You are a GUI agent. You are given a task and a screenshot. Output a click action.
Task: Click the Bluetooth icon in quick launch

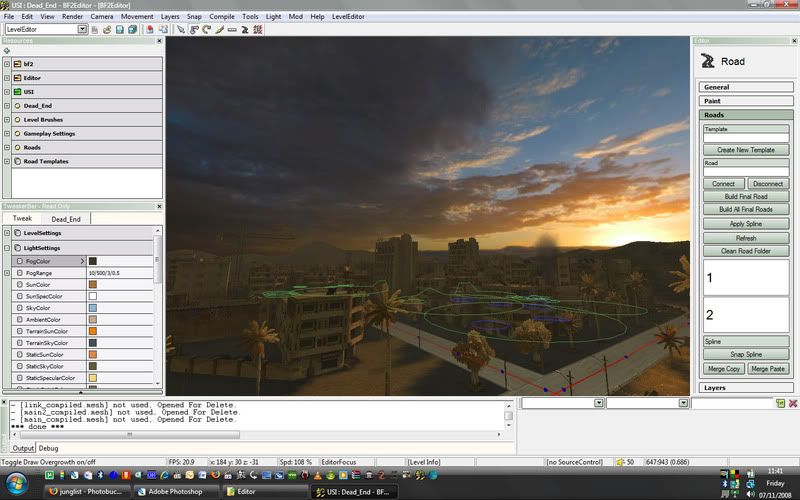click(101, 476)
